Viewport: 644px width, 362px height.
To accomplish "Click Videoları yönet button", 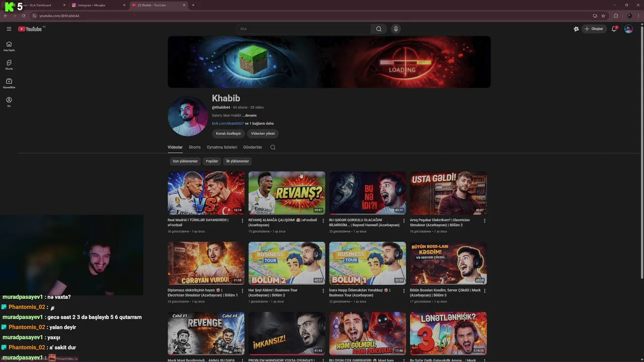I will point(263,133).
